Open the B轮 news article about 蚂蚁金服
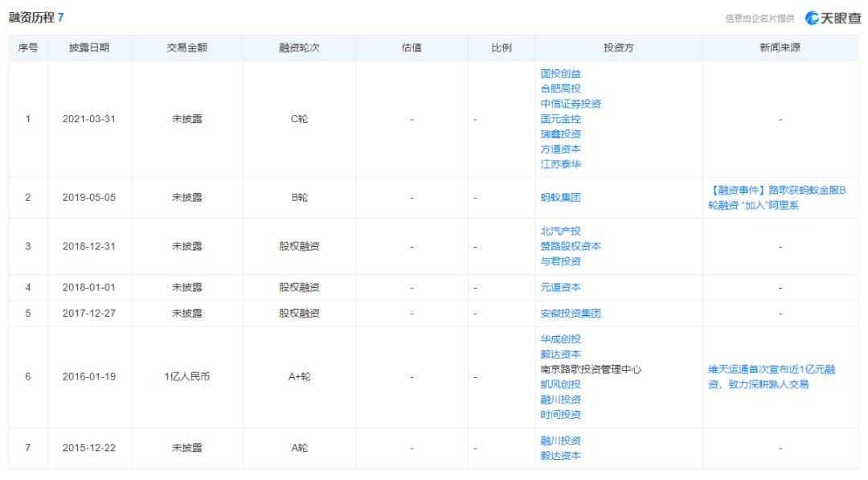 [x=774, y=198]
